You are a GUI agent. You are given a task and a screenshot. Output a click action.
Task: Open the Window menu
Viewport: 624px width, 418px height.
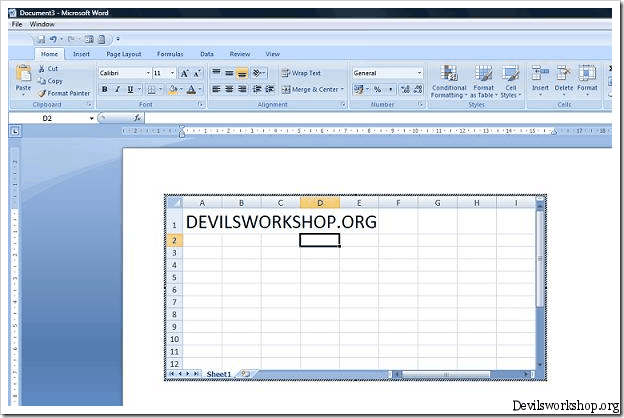point(42,24)
